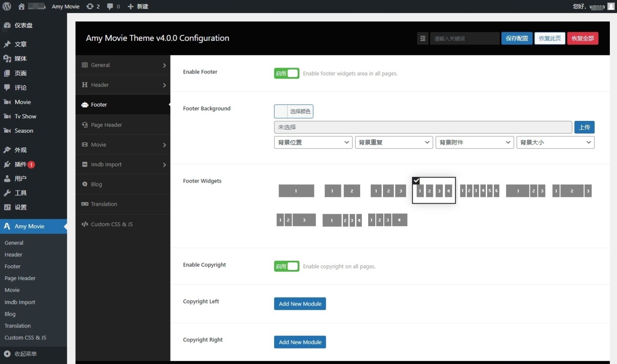Click the 恢复此页 reset page button

550,38
